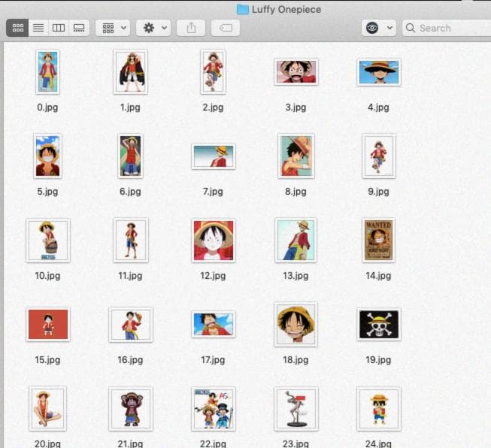Select the 15.jpg red background thumbnail
The height and width of the screenshot is (448, 491).
pos(47,324)
